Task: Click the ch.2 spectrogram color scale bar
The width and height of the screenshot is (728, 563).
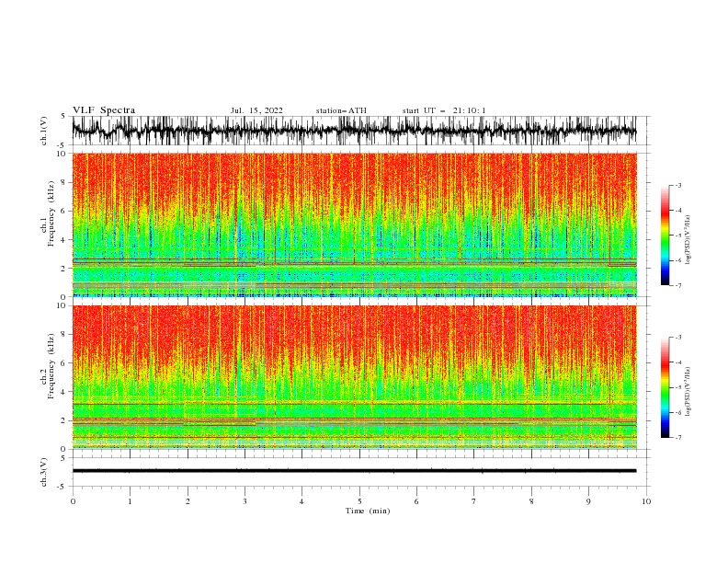Action: 665,387
